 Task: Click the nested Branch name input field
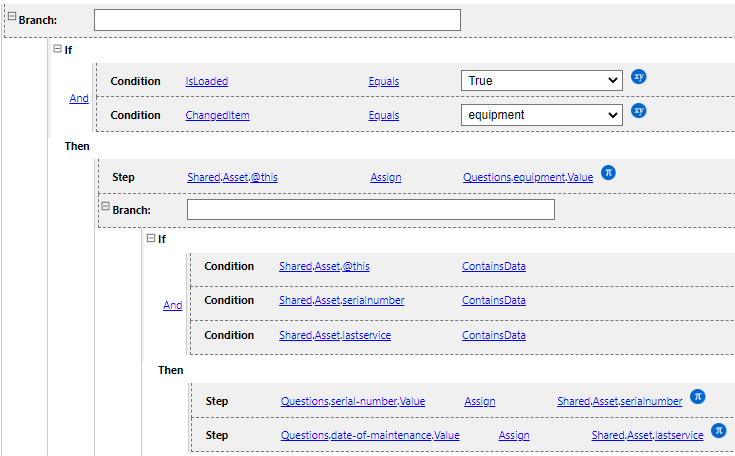370,210
